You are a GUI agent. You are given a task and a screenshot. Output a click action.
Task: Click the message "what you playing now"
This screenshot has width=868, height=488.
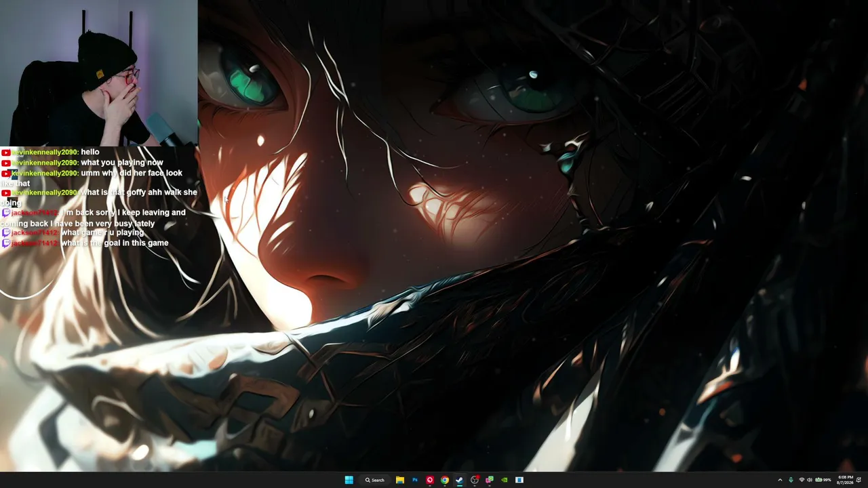click(122, 163)
